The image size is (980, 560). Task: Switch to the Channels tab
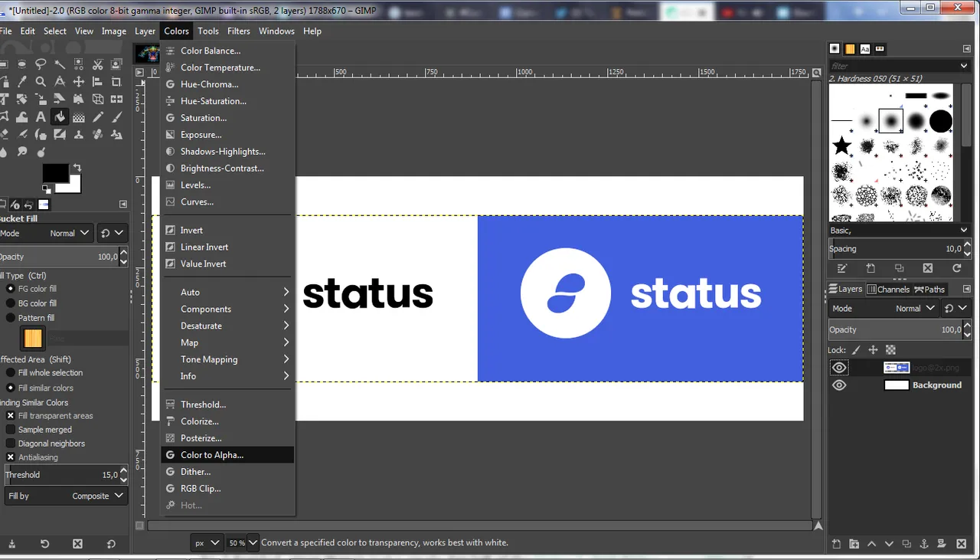pos(888,289)
